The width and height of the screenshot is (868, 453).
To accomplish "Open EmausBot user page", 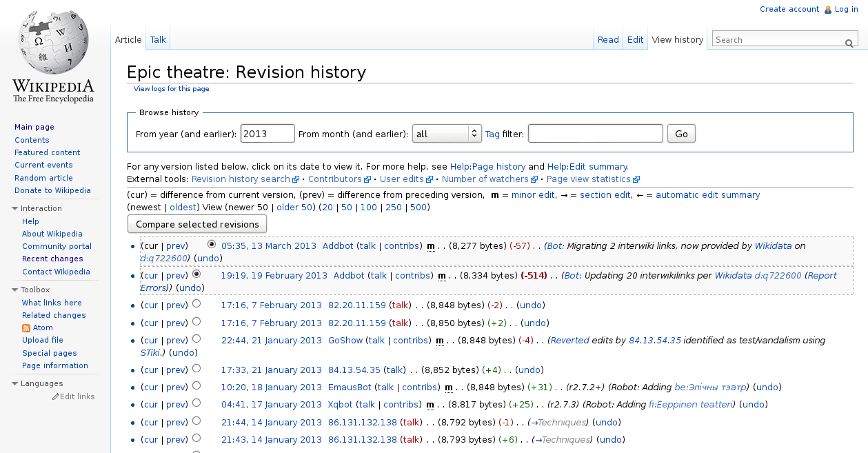I will [x=350, y=387].
